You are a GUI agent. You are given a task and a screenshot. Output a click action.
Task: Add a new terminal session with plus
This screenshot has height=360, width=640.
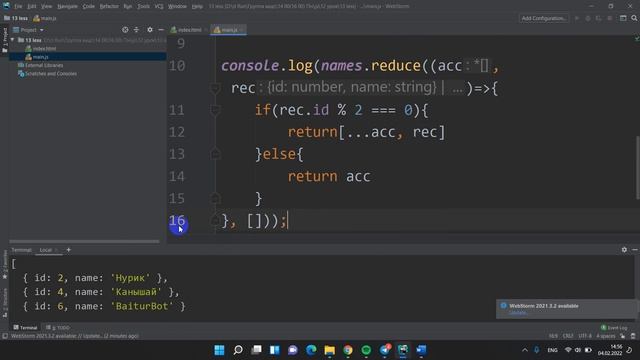tap(68, 250)
